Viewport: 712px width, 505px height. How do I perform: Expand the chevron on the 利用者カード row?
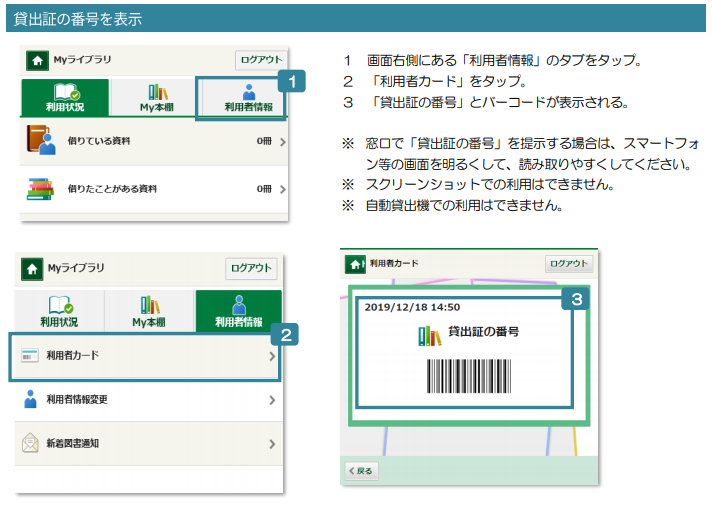[x=272, y=356]
